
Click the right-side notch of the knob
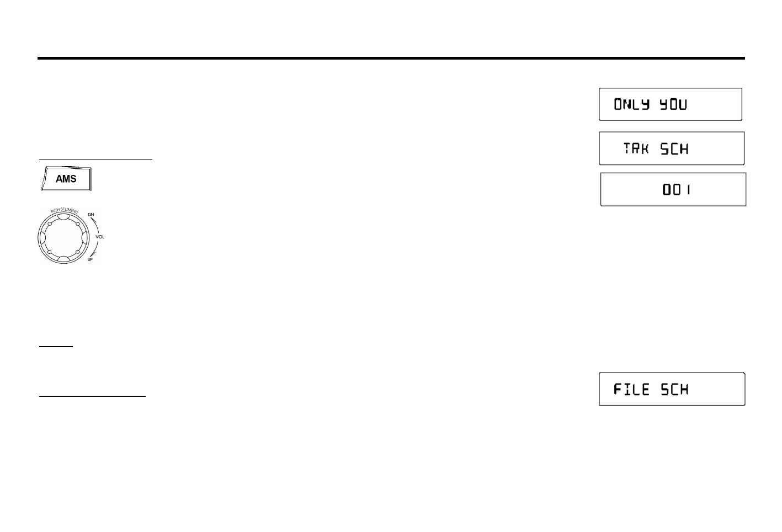(84, 238)
